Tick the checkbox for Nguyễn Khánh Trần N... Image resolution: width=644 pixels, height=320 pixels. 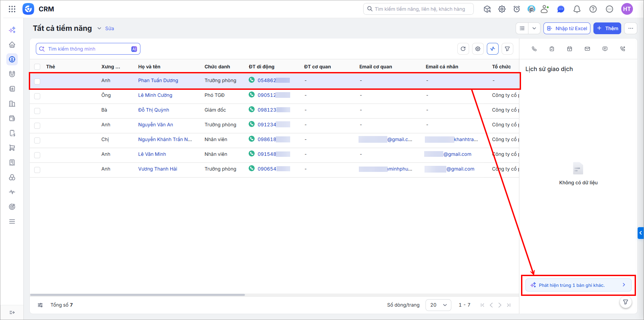(x=37, y=140)
